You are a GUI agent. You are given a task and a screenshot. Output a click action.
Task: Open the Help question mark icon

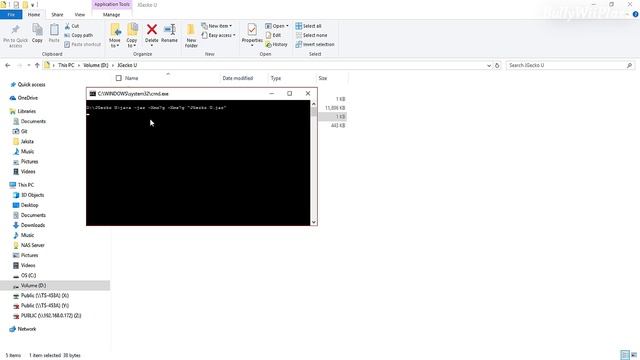635,14
